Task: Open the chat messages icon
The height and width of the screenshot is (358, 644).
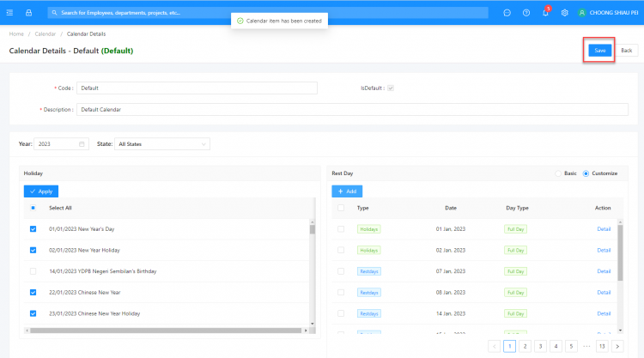Action: [x=507, y=13]
